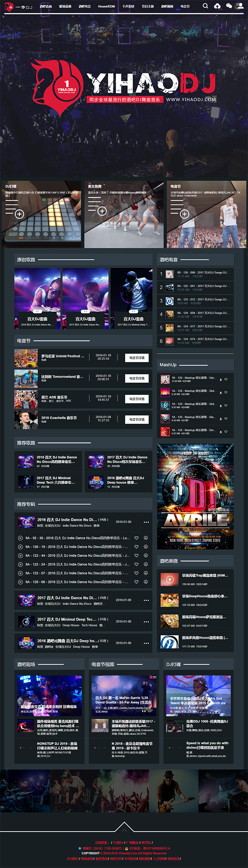Favorite the 9.97 MB Mashup Sm track
Image resolution: width=248 pixels, height=868 pixels.
tap(226, 432)
